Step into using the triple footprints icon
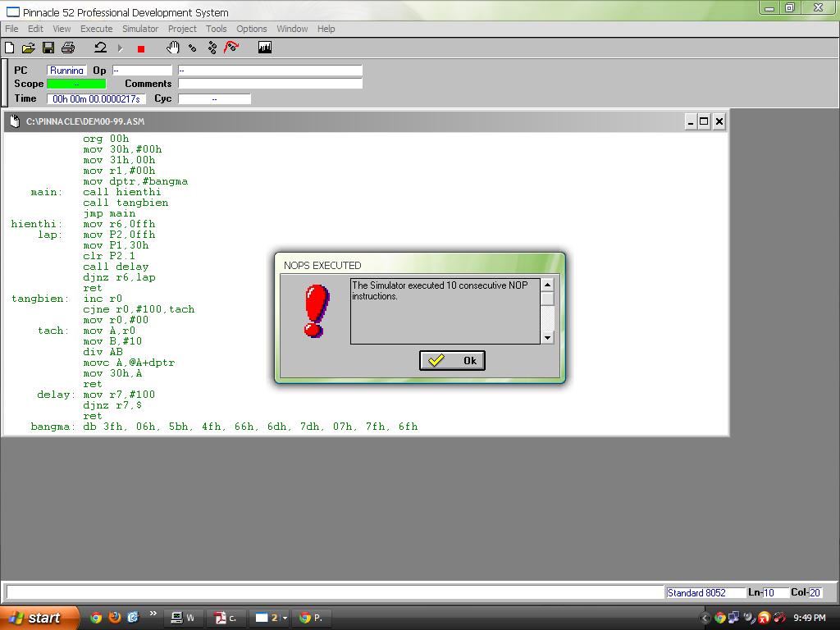This screenshot has height=630, width=840. pos(212,48)
